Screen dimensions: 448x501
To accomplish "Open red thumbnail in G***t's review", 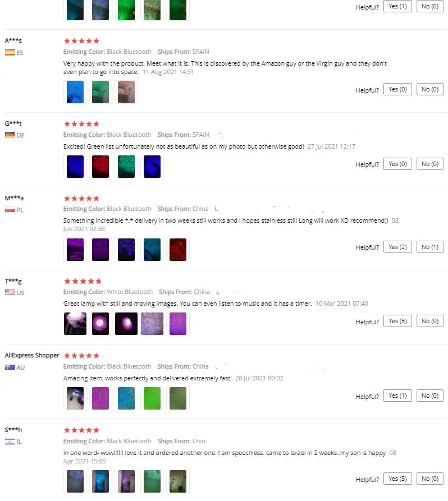I will point(100,167).
